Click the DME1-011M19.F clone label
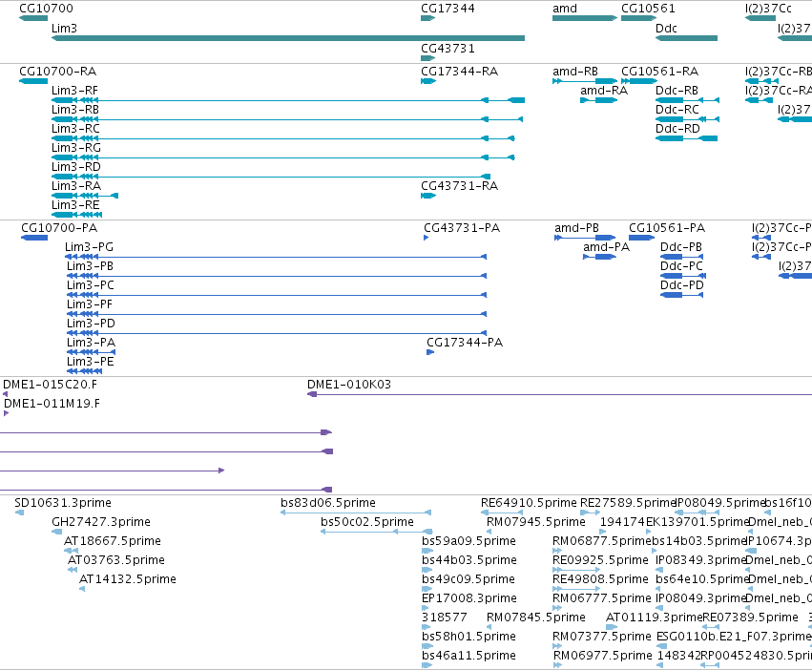Viewport: 812px width, 670px height. (x=52, y=403)
